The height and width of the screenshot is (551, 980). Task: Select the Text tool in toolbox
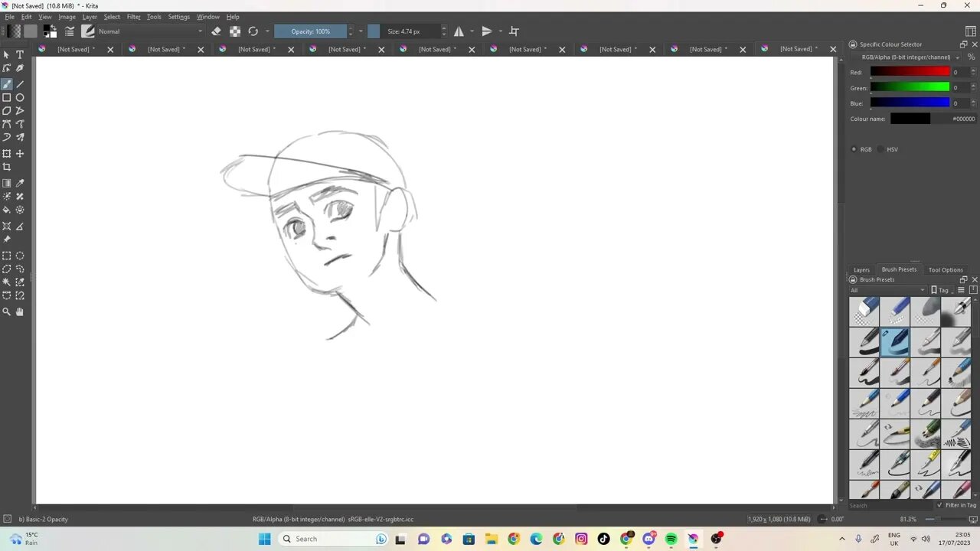[20, 55]
